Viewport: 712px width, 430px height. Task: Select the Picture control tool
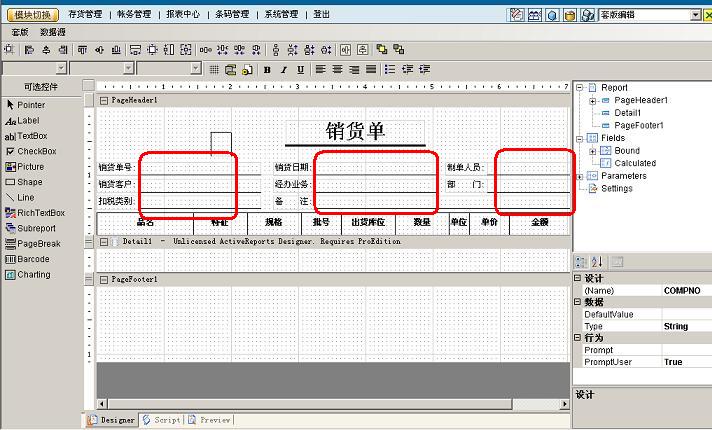click(x=30, y=167)
